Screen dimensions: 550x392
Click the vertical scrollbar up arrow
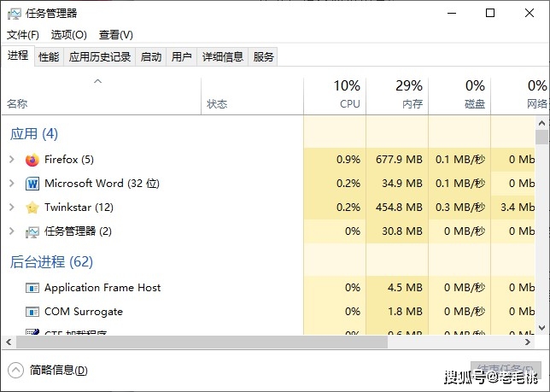pyautogui.click(x=541, y=123)
